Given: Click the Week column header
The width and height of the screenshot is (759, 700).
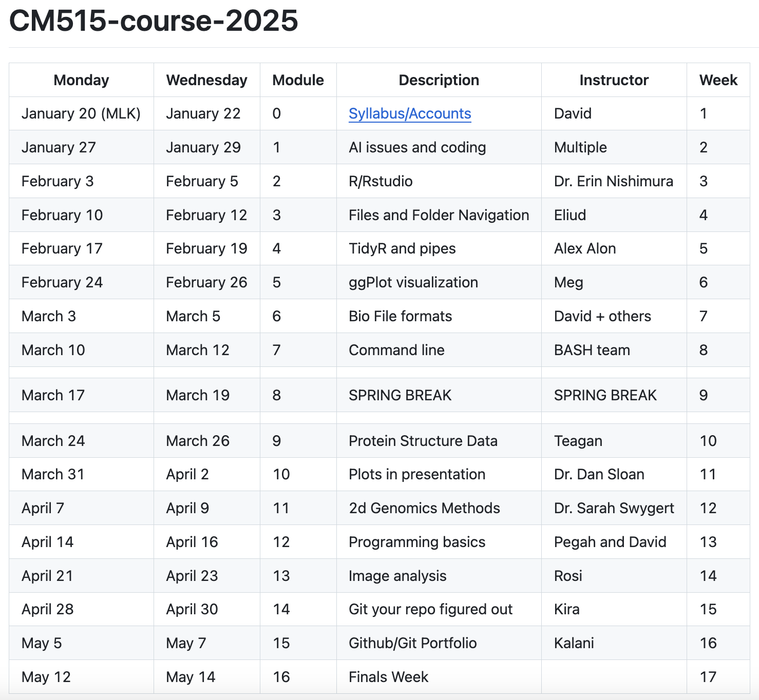Looking at the screenshot, I should click(718, 80).
